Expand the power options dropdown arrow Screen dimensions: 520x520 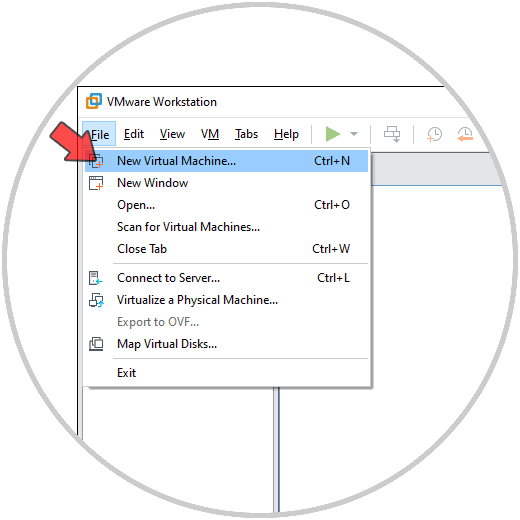pos(354,134)
